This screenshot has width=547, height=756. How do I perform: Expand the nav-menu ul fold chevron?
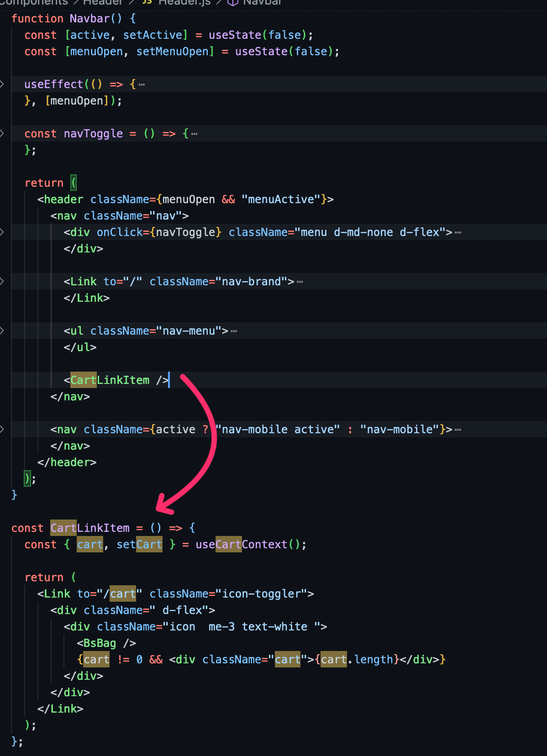click(2, 331)
